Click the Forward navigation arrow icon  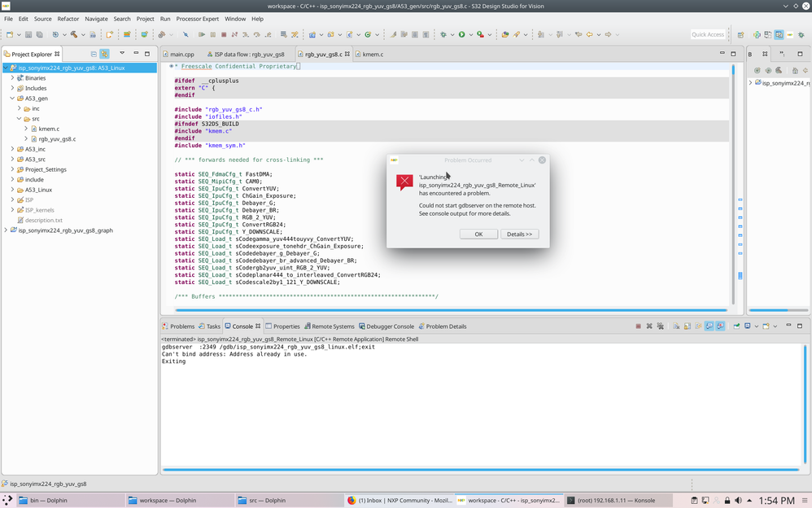click(x=608, y=35)
